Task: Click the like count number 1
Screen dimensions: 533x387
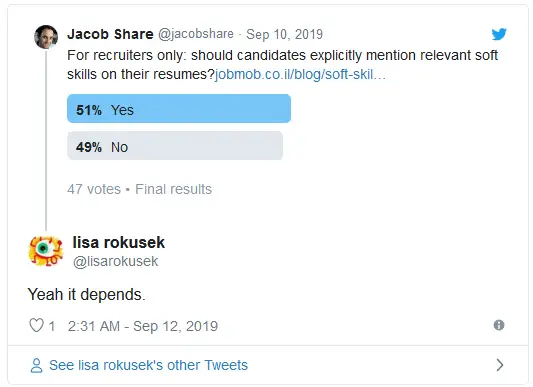Action: [52, 326]
